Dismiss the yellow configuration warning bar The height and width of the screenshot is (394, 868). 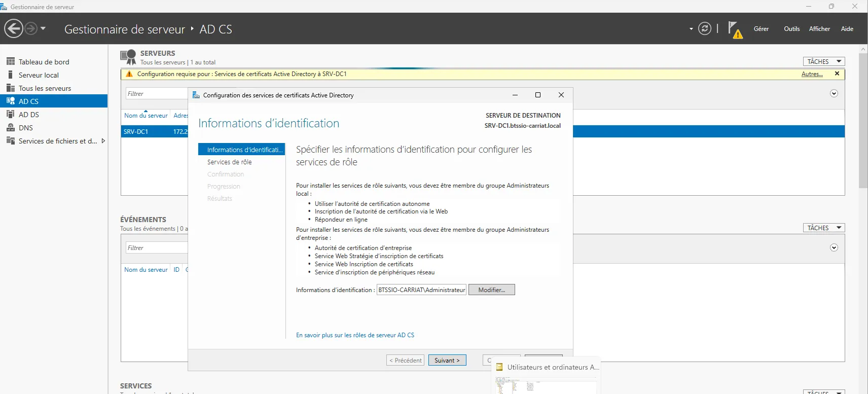pyautogui.click(x=837, y=74)
